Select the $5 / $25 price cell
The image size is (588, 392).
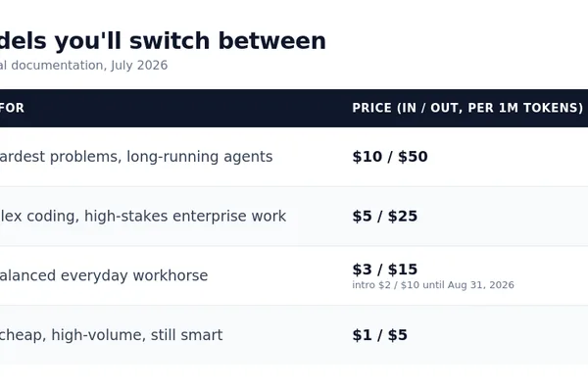pyautogui.click(x=385, y=216)
